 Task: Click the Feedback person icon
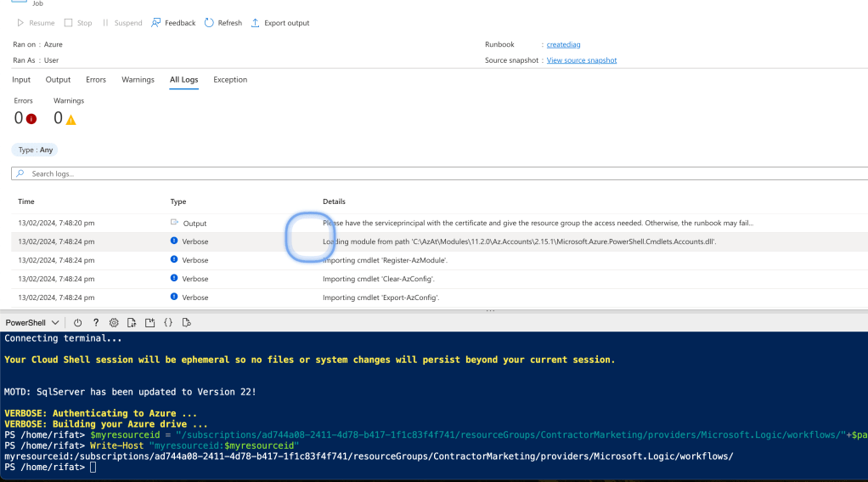pyautogui.click(x=156, y=22)
